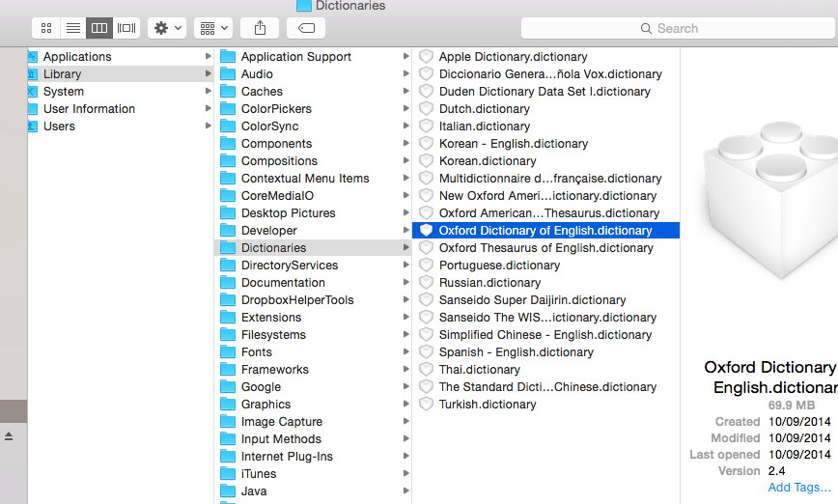Expand Filesystems using its arrow
Viewport: 838px width, 504px height.
(406, 334)
